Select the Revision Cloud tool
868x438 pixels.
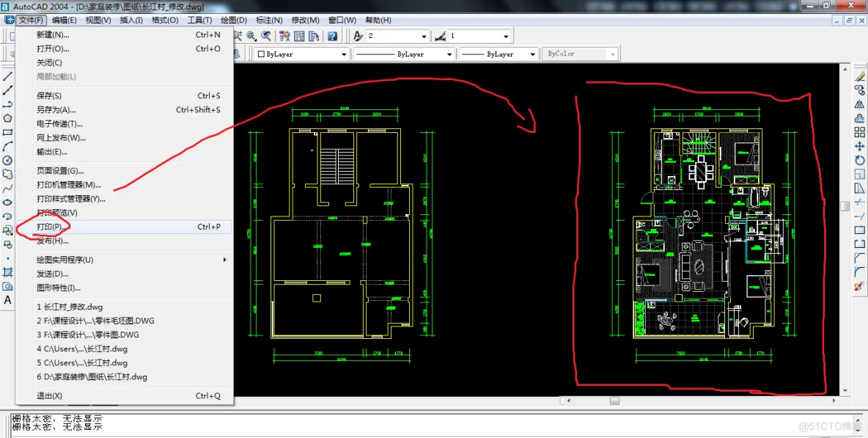coord(8,174)
